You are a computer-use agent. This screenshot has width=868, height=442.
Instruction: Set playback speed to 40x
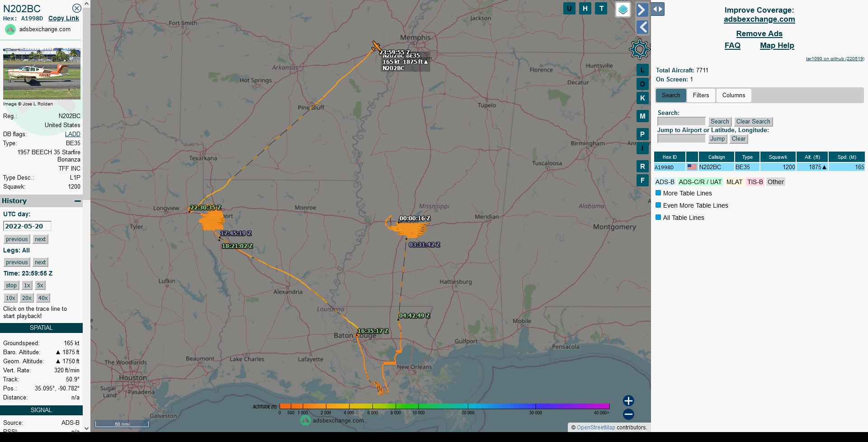(x=43, y=298)
